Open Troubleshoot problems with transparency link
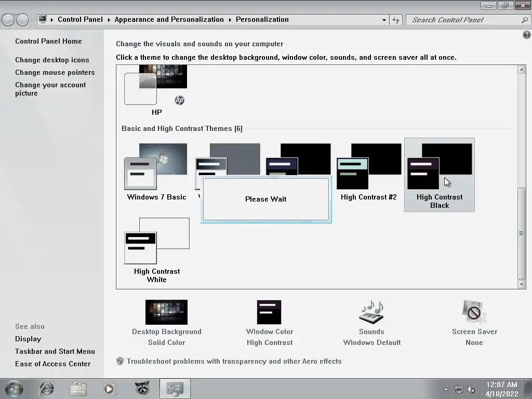The height and width of the screenshot is (399, 532). coord(234,361)
